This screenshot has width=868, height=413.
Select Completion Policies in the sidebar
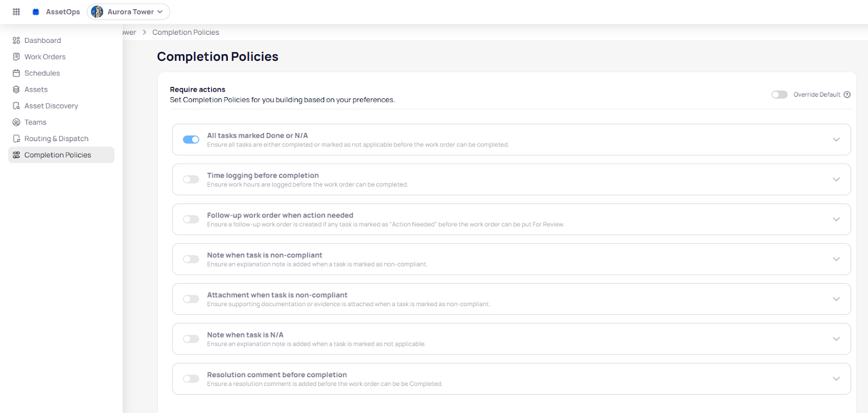pos(58,155)
